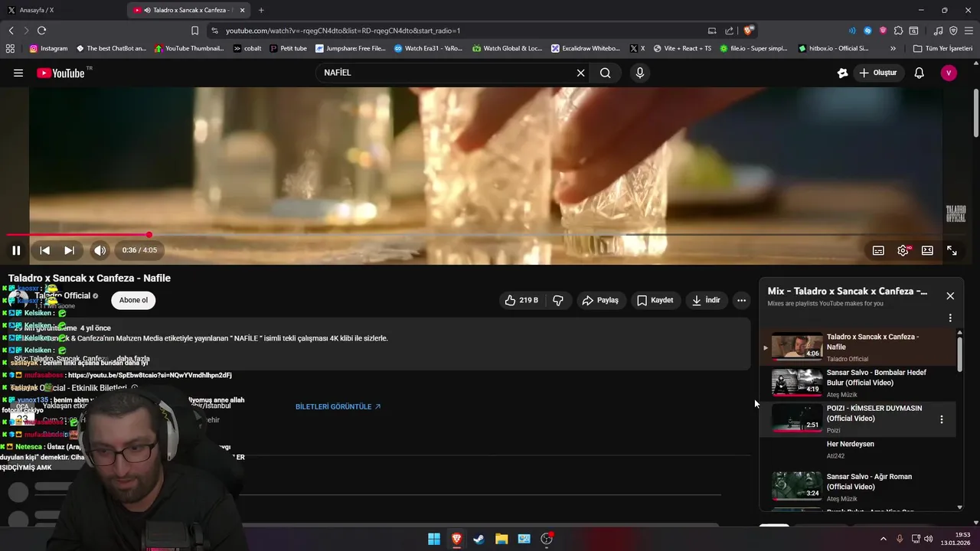Share the video with Paylaş
This screenshot has height=551, width=980.
(x=600, y=300)
